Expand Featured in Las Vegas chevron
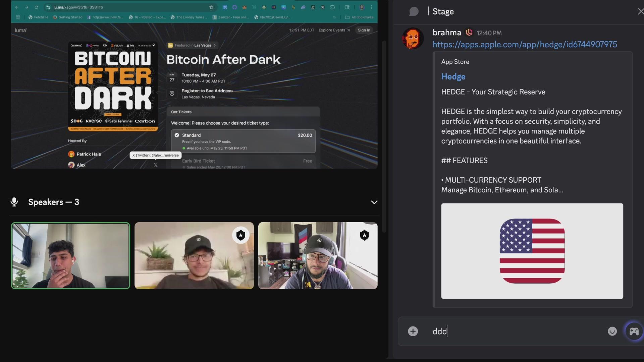This screenshot has width=644, height=362. coord(215,45)
